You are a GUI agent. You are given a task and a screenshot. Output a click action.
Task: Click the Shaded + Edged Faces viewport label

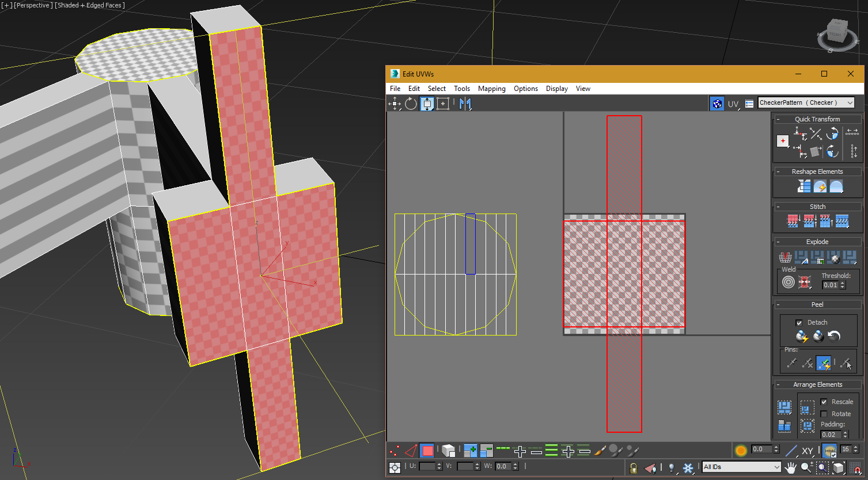pos(89,5)
